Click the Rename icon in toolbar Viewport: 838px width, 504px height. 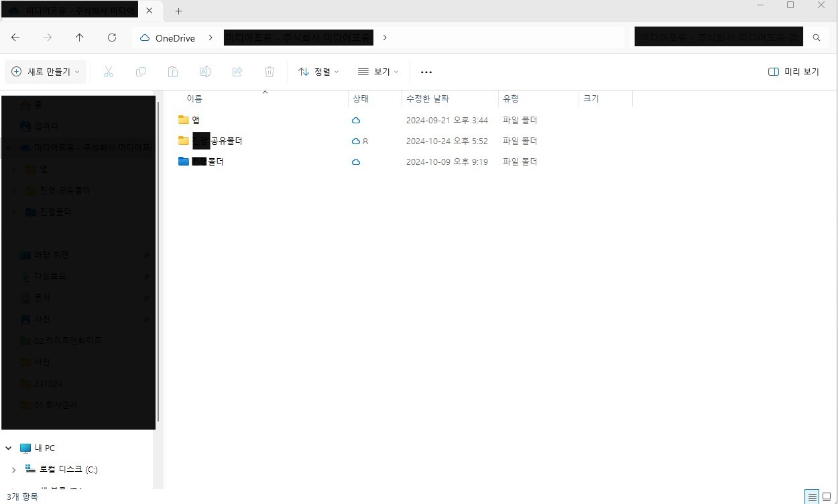[205, 72]
